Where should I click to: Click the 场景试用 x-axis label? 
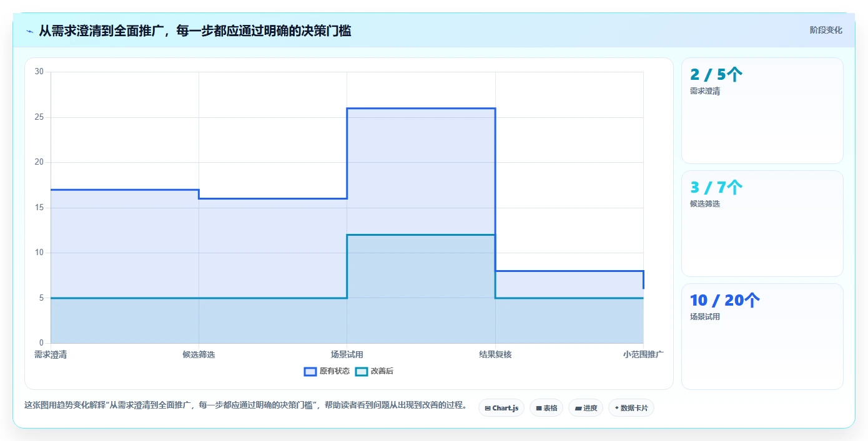(347, 354)
